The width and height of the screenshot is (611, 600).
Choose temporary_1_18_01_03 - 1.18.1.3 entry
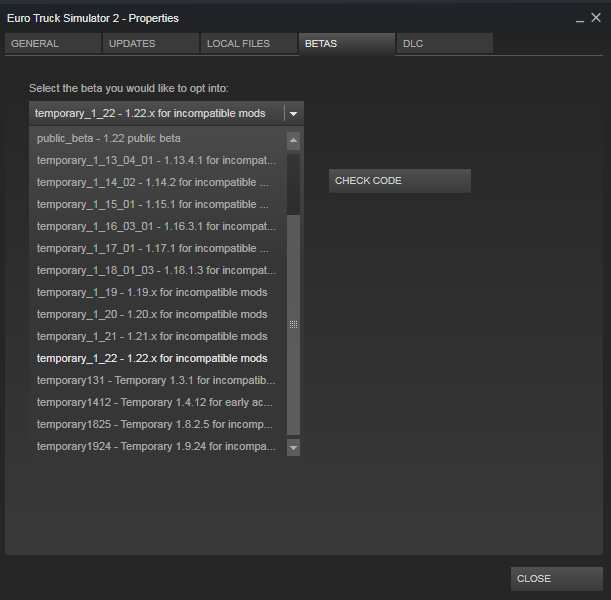click(x=158, y=270)
